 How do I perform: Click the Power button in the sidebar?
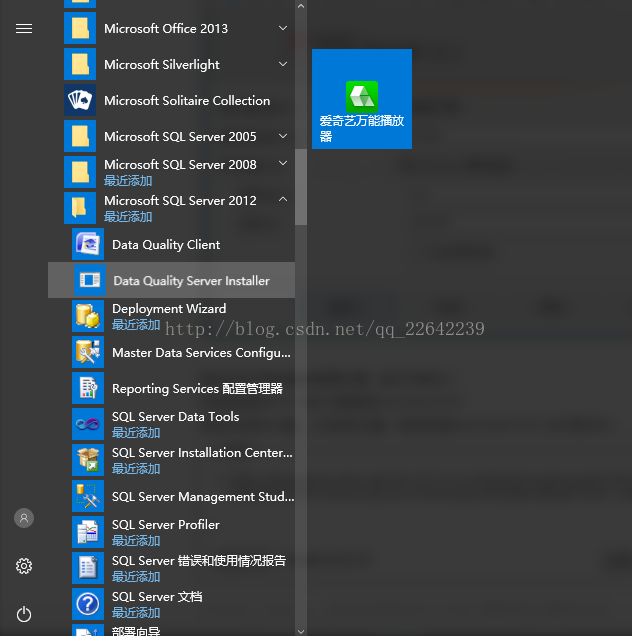click(24, 614)
